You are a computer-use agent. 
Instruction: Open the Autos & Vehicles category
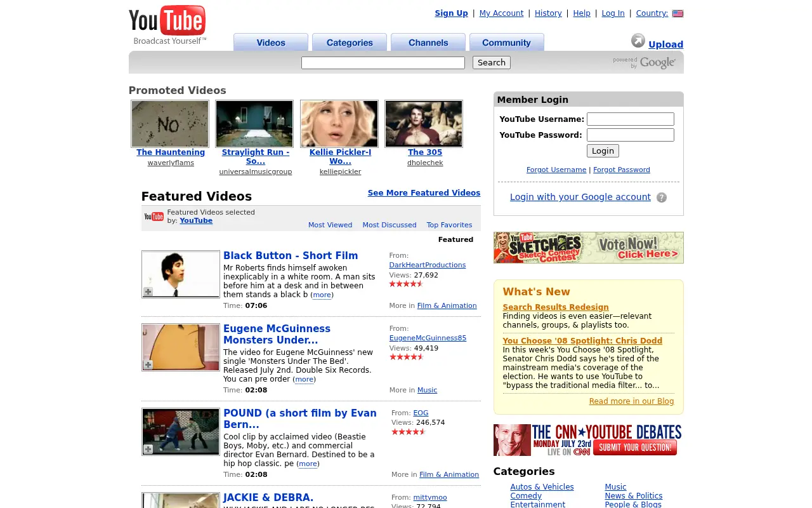coord(542,487)
